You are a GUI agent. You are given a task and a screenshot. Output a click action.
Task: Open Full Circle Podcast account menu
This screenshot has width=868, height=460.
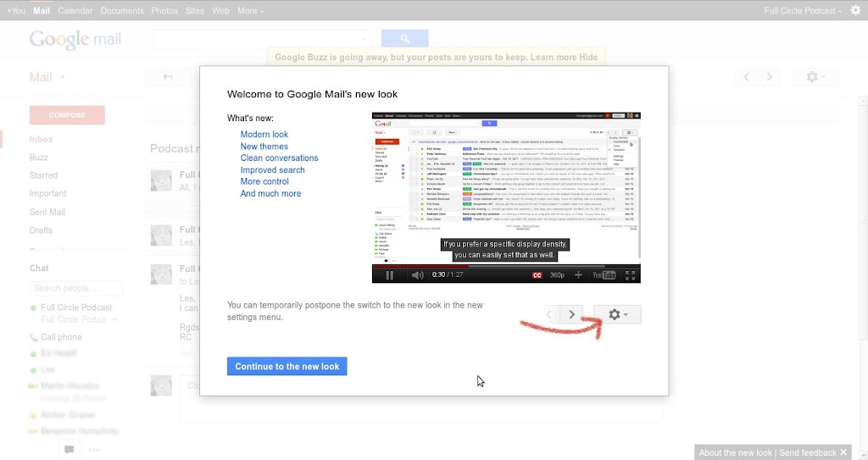point(802,10)
